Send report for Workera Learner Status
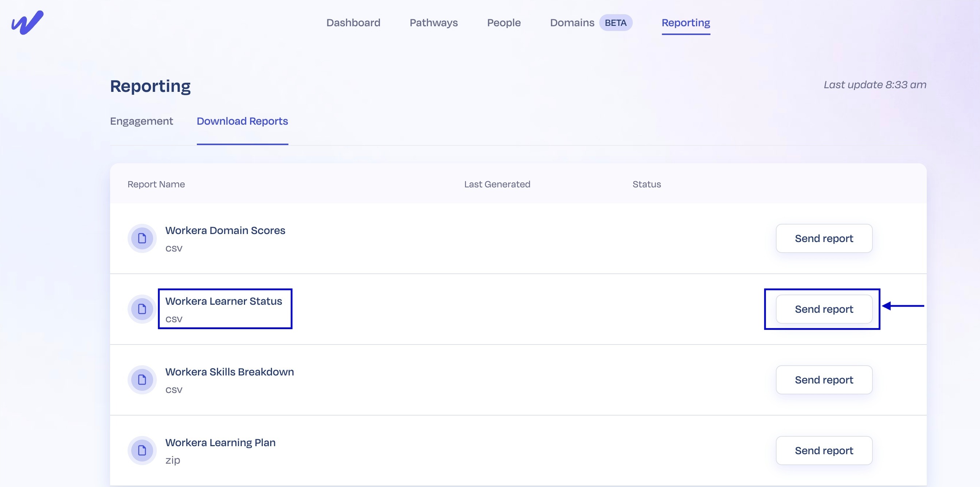Screen dimensions: 980x487 coord(823,309)
